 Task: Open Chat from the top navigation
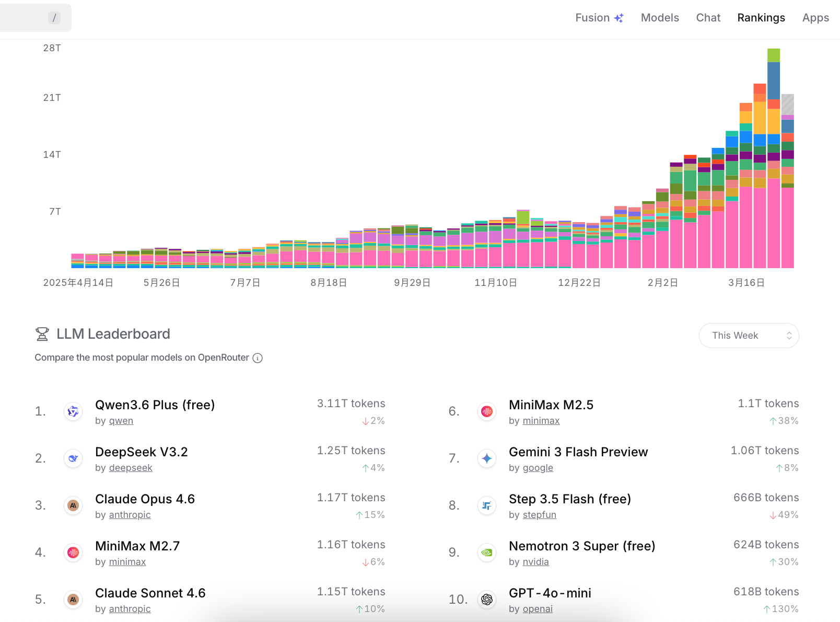(x=708, y=18)
